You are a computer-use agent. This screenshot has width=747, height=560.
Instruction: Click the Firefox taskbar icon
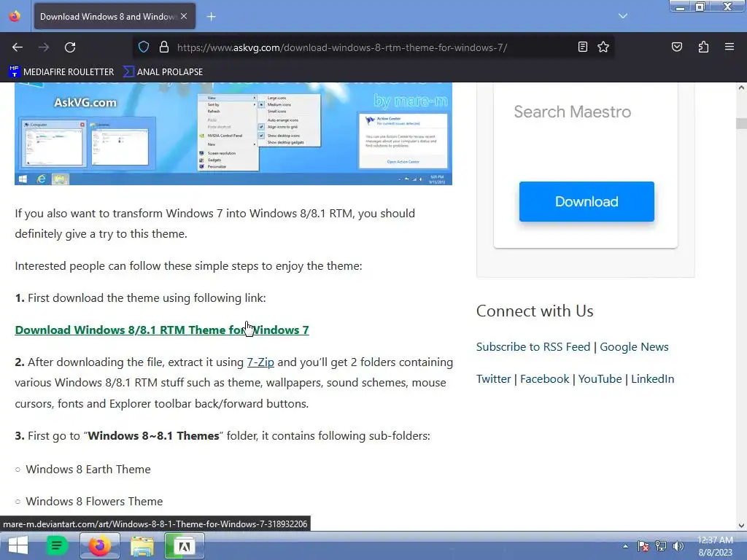click(x=99, y=545)
